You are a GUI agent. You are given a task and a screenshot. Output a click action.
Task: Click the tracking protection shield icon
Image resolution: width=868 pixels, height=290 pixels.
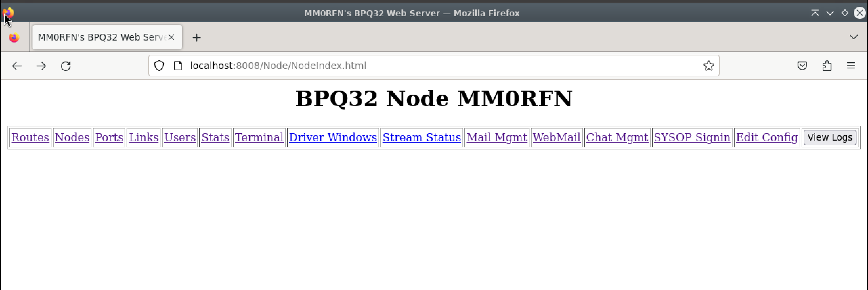(159, 66)
